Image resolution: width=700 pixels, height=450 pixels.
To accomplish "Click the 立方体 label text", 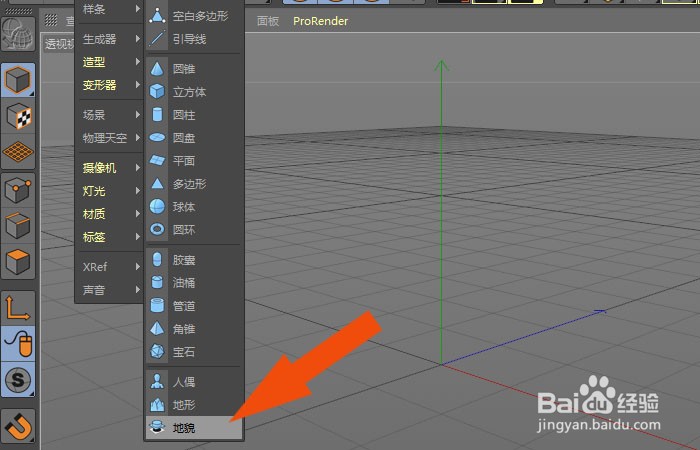I will [x=189, y=92].
